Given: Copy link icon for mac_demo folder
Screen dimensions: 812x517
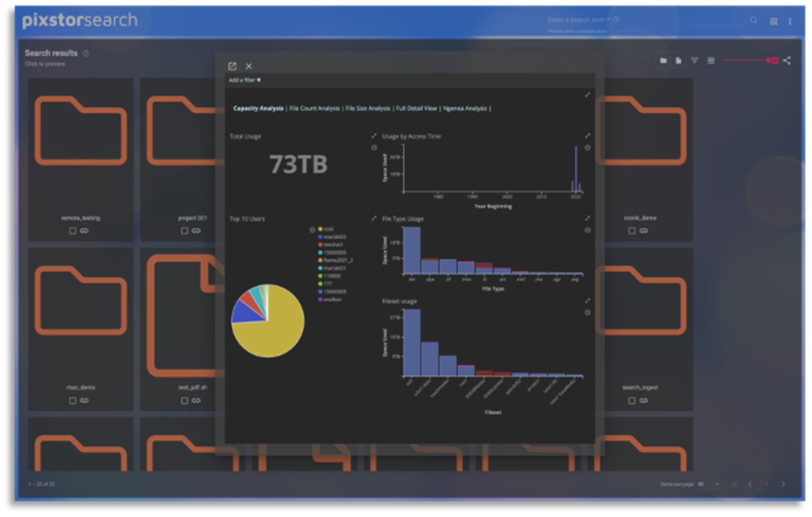Looking at the screenshot, I should [x=84, y=400].
